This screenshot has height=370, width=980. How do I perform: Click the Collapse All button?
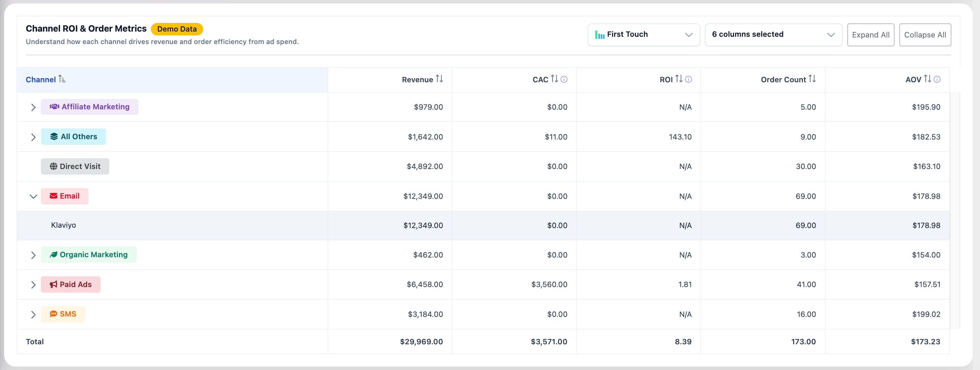pos(925,35)
